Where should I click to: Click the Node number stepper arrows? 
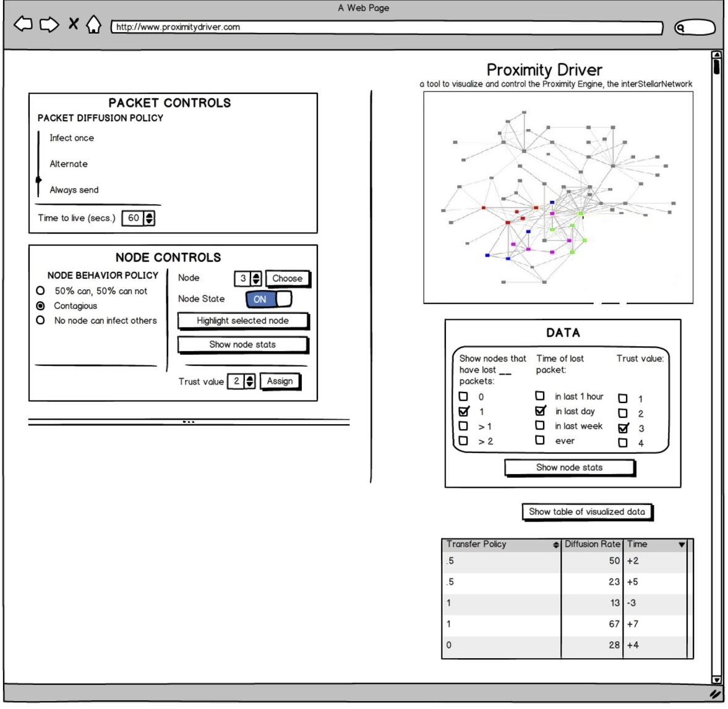(256, 278)
